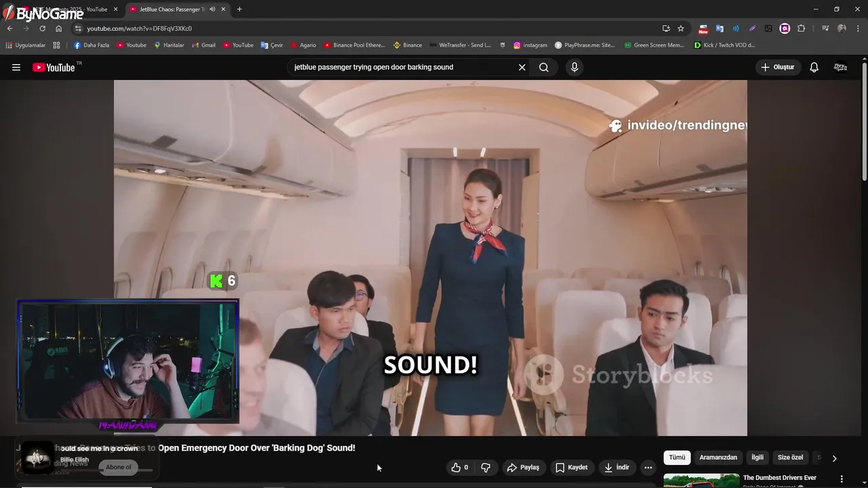Image resolution: width=868 pixels, height=488 pixels.
Task: Mute the JetBlue Chaos tab audio
Action: coord(212,9)
